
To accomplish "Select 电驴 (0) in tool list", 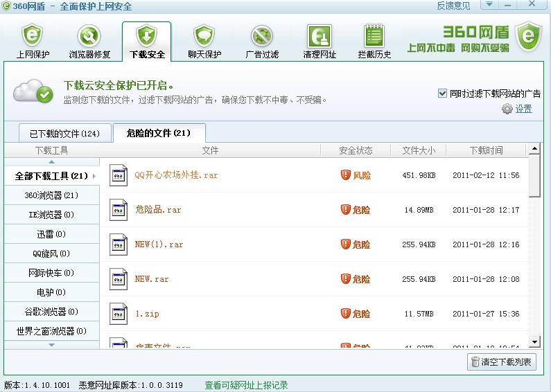I will 52,292.
